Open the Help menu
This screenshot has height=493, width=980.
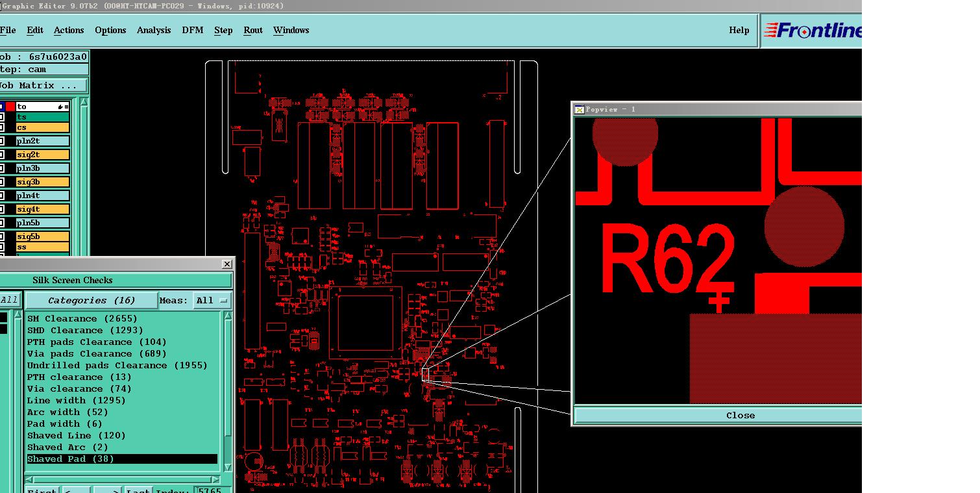[x=739, y=30]
